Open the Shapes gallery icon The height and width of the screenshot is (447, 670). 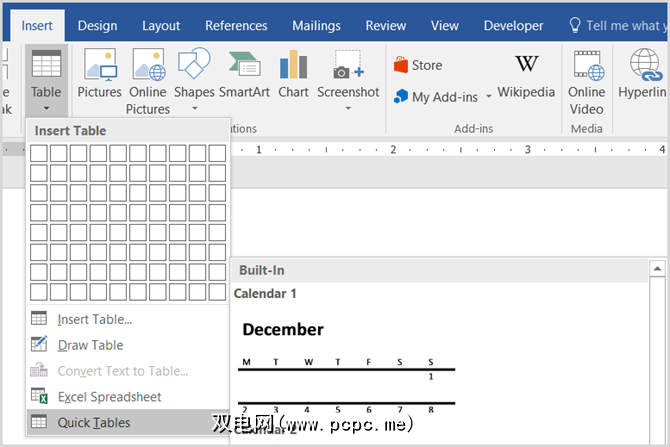(x=194, y=63)
